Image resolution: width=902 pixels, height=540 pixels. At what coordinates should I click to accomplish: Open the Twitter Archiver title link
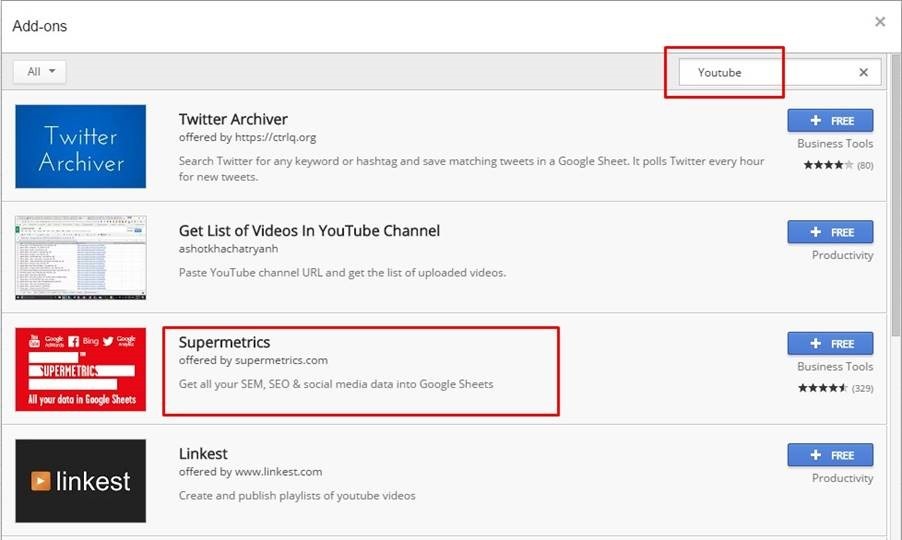pyautogui.click(x=233, y=119)
